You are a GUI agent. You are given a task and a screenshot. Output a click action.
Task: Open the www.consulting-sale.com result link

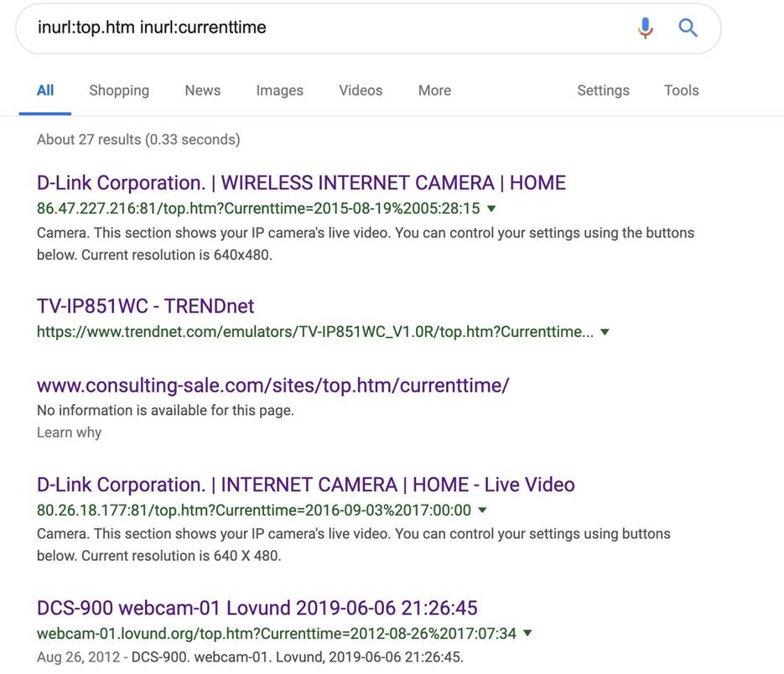pyautogui.click(x=273, y=386)
